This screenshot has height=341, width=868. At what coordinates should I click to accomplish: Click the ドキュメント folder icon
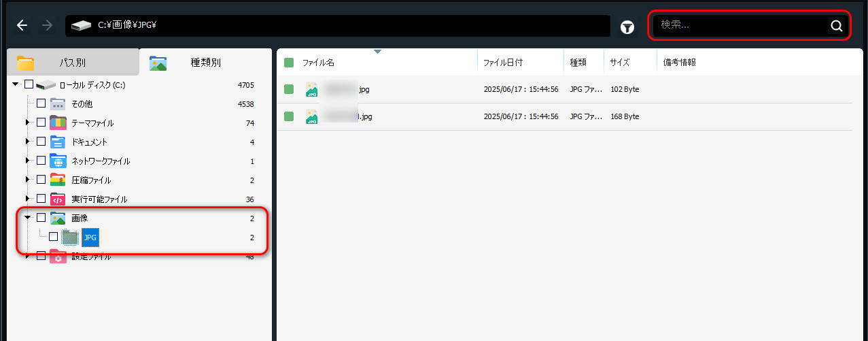coord(58,142)
